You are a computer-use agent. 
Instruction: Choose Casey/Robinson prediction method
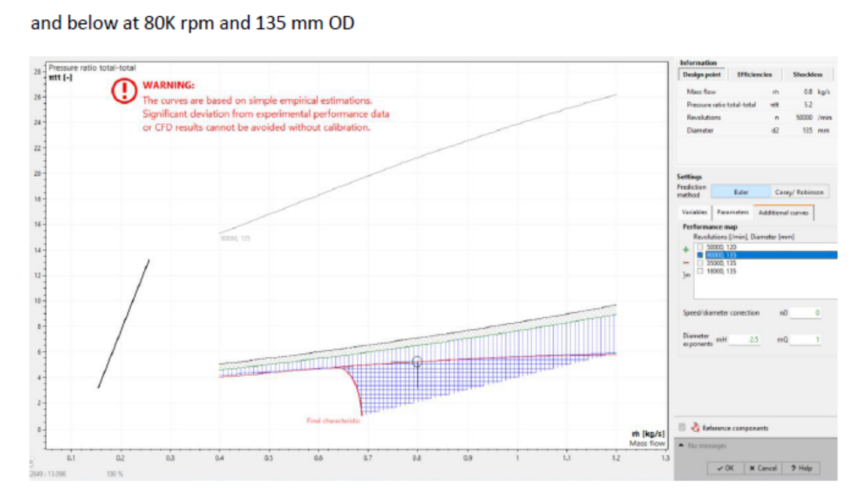click(799, 192)
